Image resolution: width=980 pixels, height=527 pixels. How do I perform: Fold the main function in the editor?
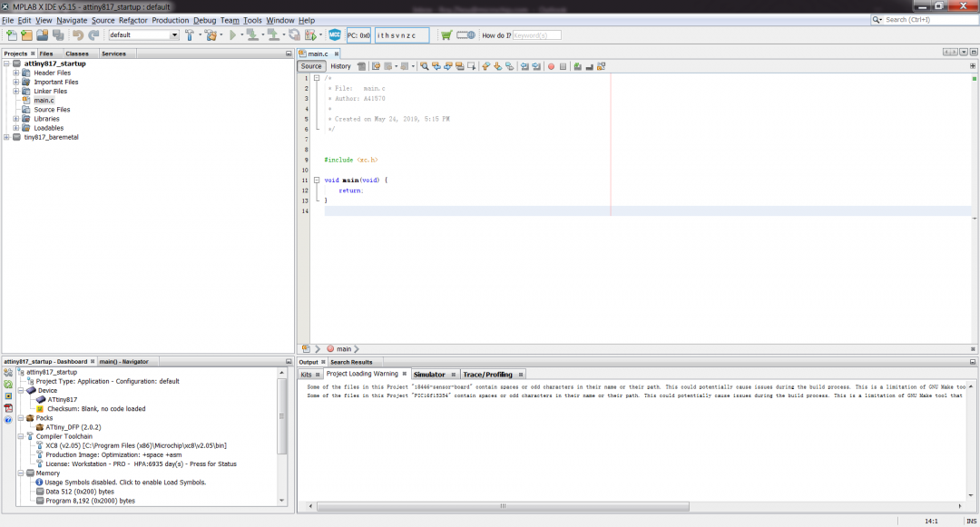[317, 180]
